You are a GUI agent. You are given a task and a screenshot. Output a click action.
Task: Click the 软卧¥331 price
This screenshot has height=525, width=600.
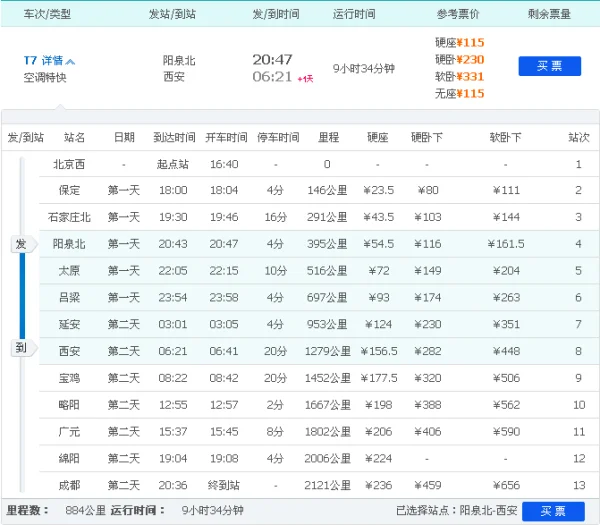[460, 77]
